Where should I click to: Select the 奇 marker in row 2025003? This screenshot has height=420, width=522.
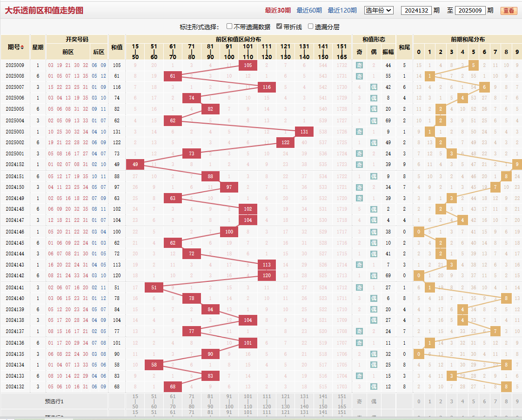coord(359,132)
